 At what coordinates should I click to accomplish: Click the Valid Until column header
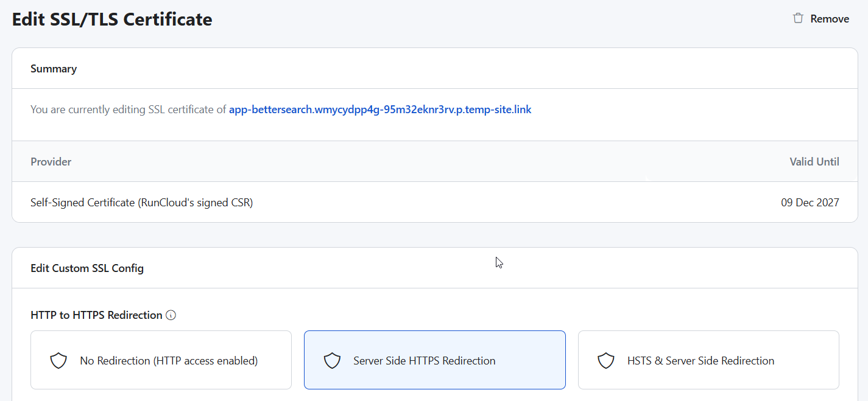click(814, 162)
